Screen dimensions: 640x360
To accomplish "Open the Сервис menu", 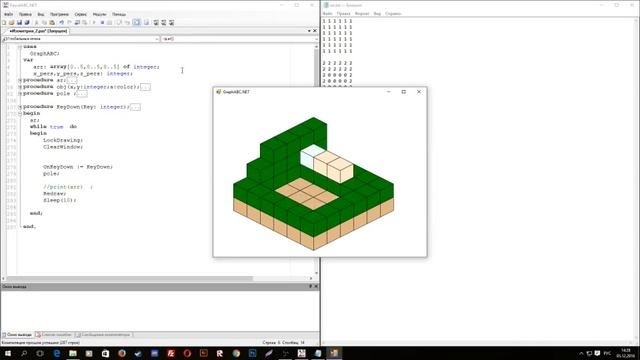I will (80, 14).
